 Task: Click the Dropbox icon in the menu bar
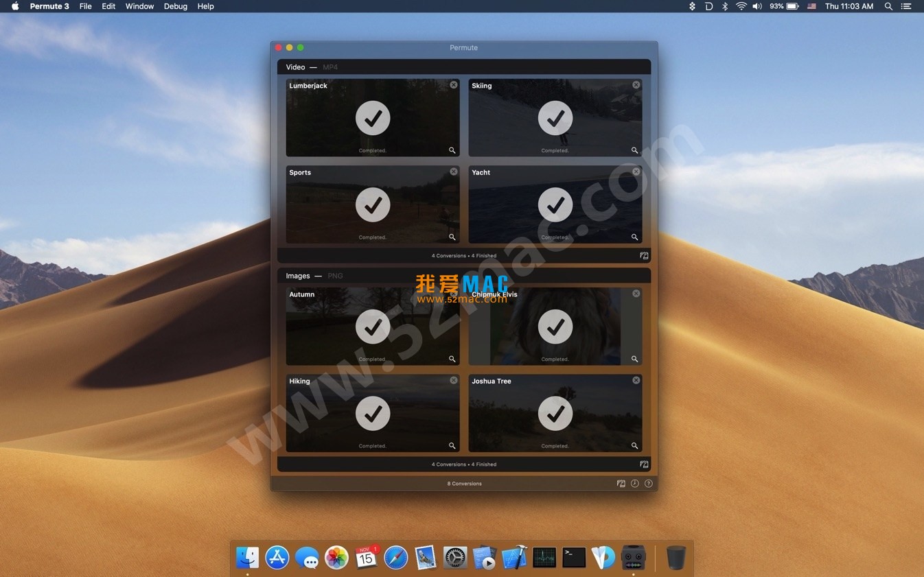point(692,6)
